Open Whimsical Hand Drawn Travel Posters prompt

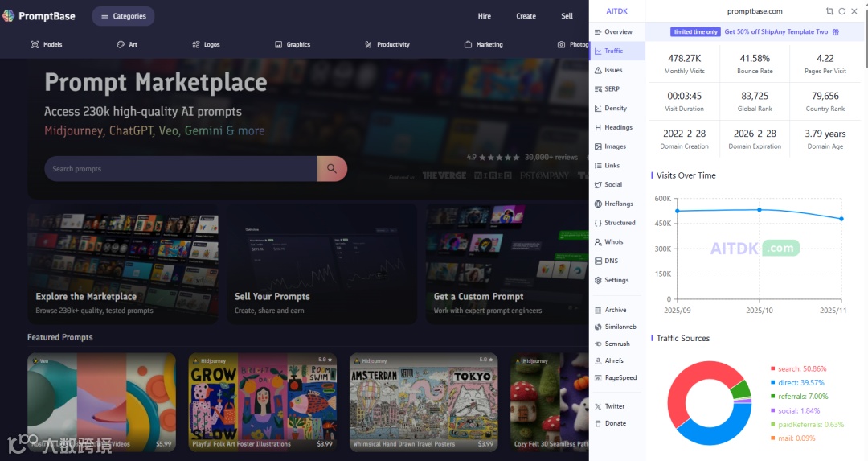click(x=424, y=401)
